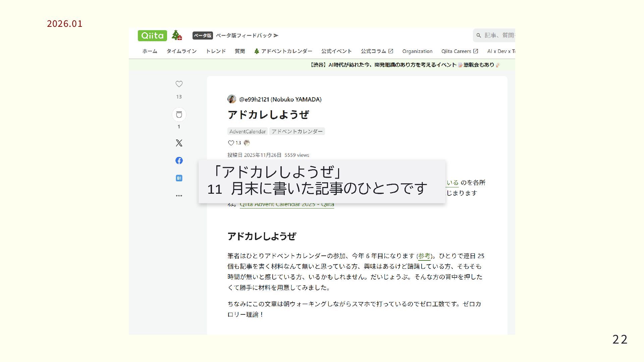Click the Qiita logo
This screenshot has height=362, width=644.
coord(152,36)
